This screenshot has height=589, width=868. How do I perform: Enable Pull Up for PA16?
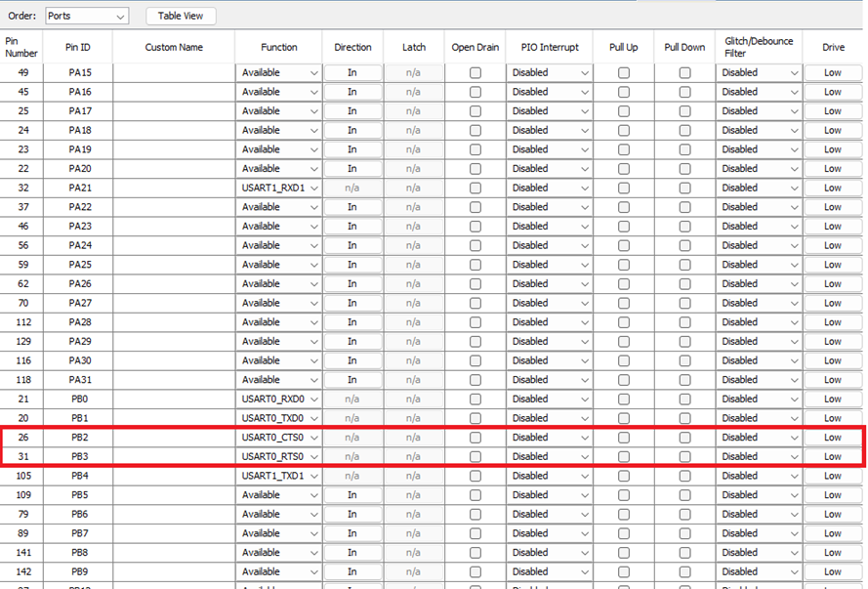click(x=623, y=92)
